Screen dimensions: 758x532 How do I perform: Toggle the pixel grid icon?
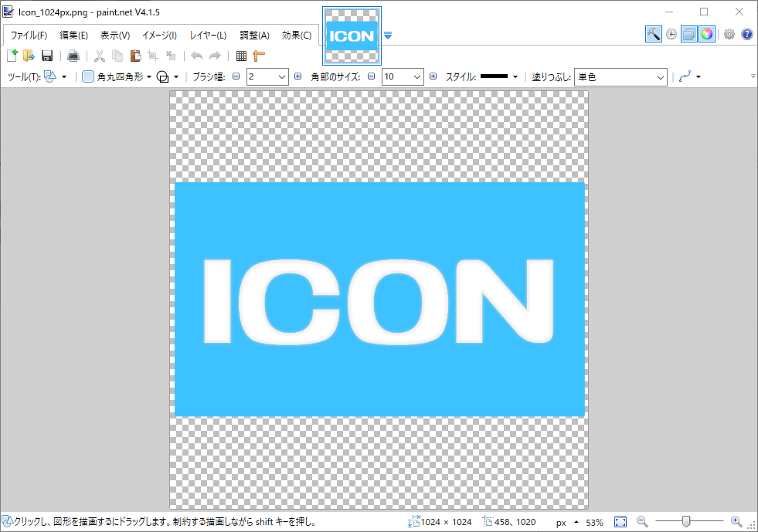pos(241,56)
